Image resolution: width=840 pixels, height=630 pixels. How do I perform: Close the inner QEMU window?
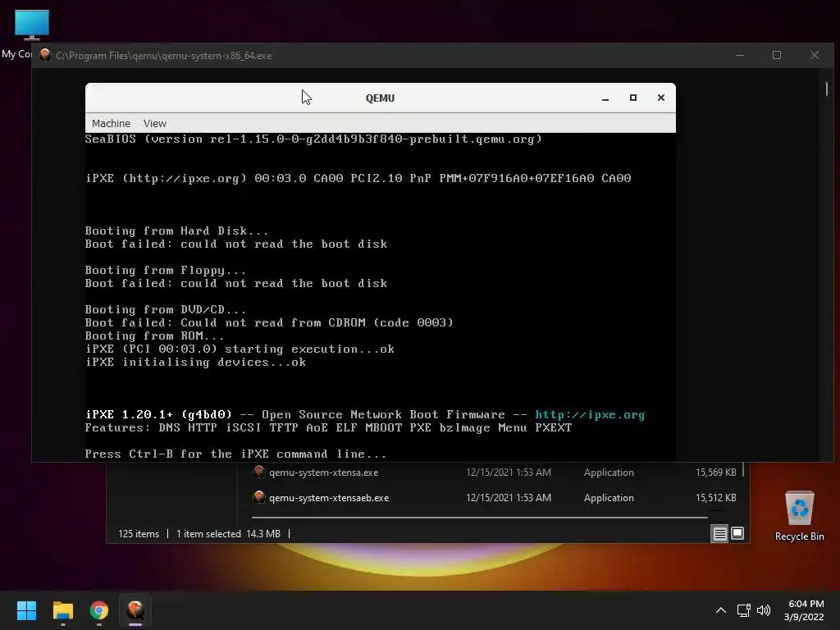click(661, 98)
